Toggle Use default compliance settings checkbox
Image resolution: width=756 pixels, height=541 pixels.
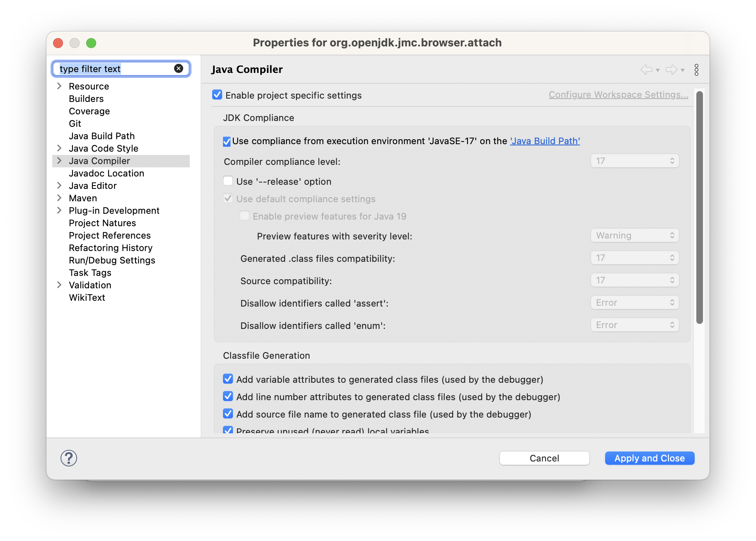[x=228, y=198]
